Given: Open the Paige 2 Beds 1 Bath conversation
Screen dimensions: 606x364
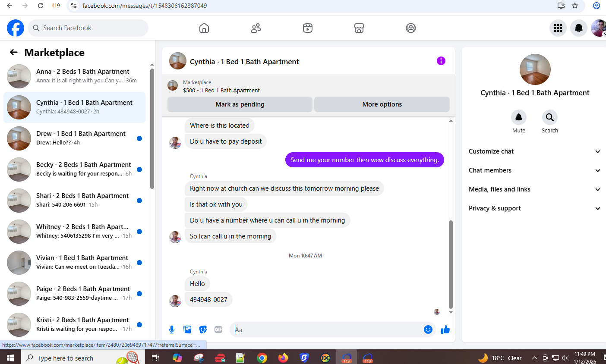Looking at the screenshot, I should [x=74, y=294].
